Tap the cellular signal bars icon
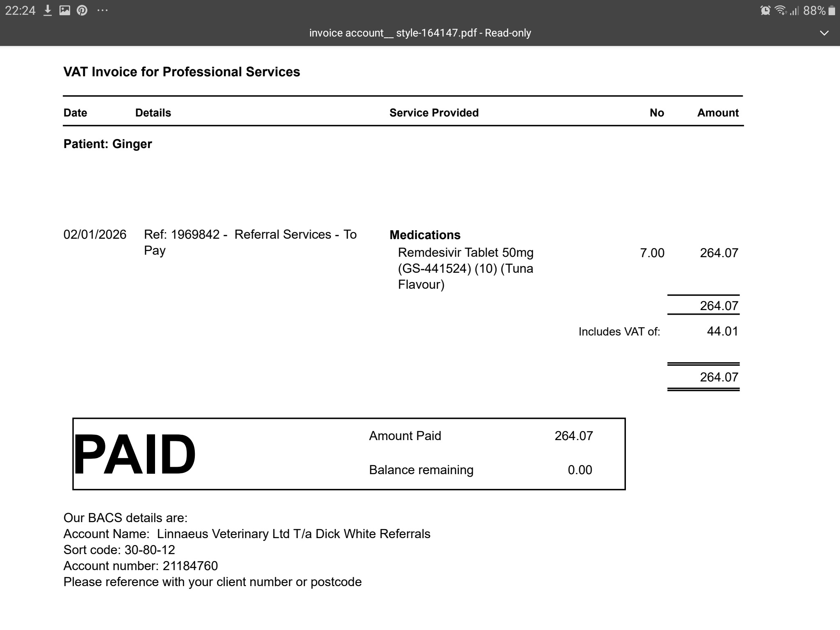The height and width of the screenshot is (630, 840). click(x=794, y=11)
